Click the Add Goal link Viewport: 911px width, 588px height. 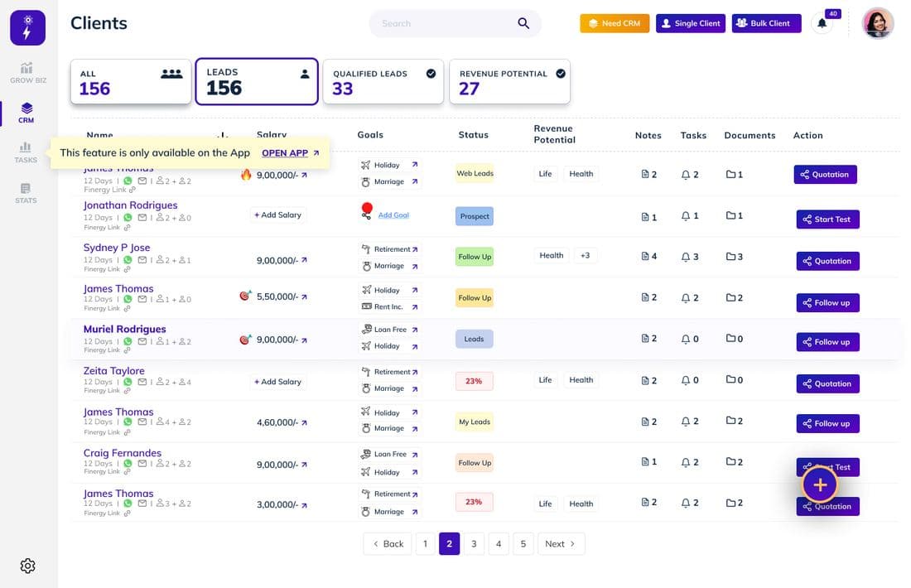[393, 215]
